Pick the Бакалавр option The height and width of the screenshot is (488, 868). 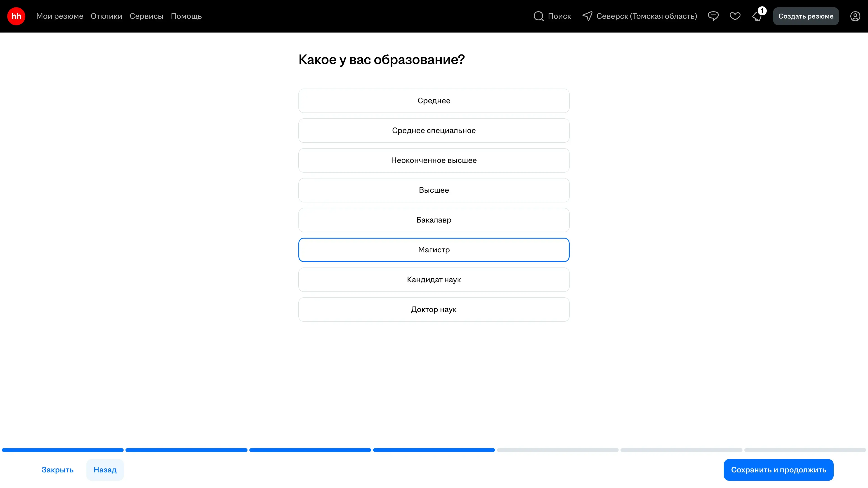point(434,220)
